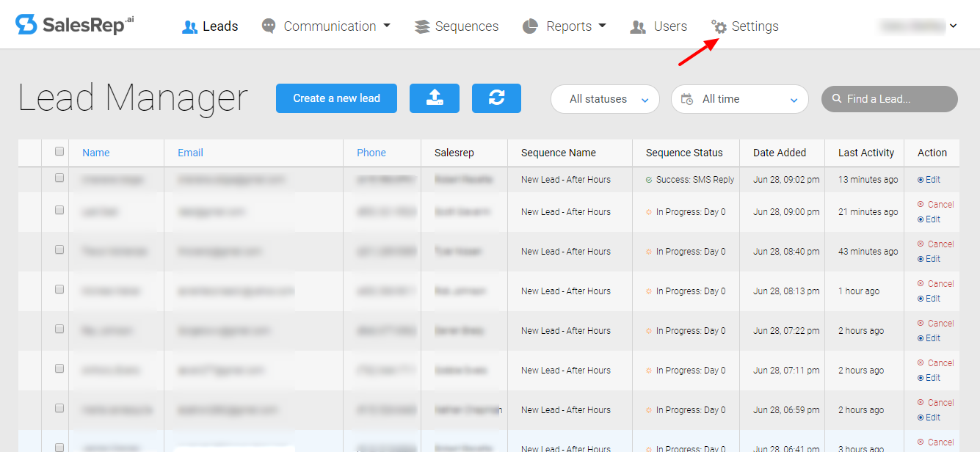Cancel sequence for lead added 06:59 pm
This screenshot has width=980, height=452.
click(x=935, y=403)
